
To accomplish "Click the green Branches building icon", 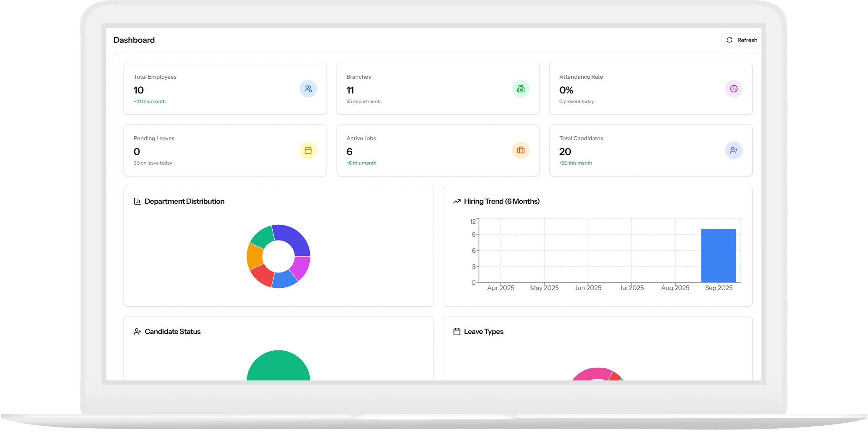I will [520, 89].
